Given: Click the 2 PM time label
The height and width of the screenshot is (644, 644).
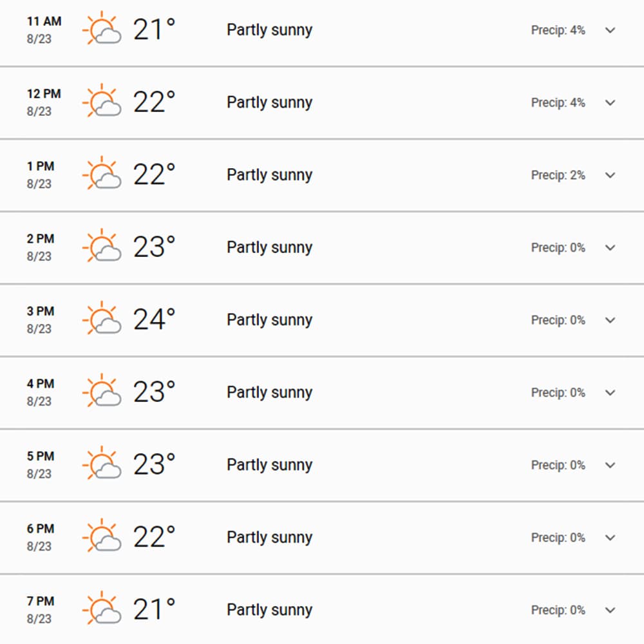Looking at the screenshot, I should tap(41, 239).
